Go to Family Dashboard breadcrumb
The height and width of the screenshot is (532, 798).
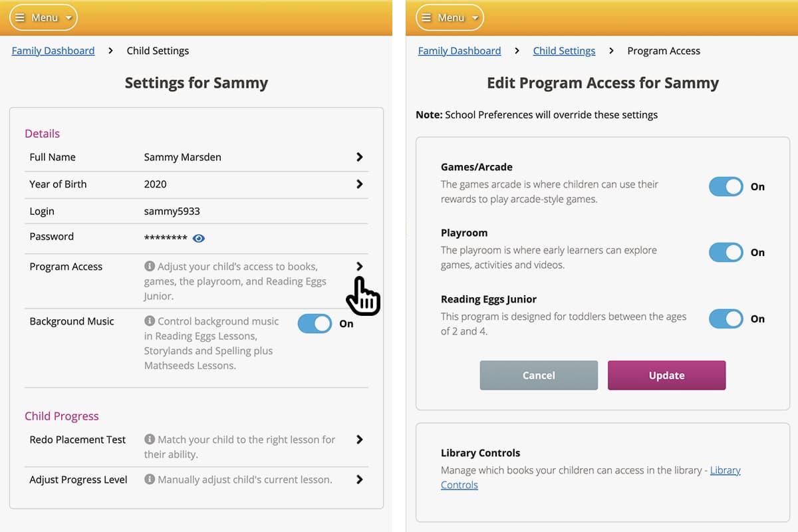click(x=53, y=51)
